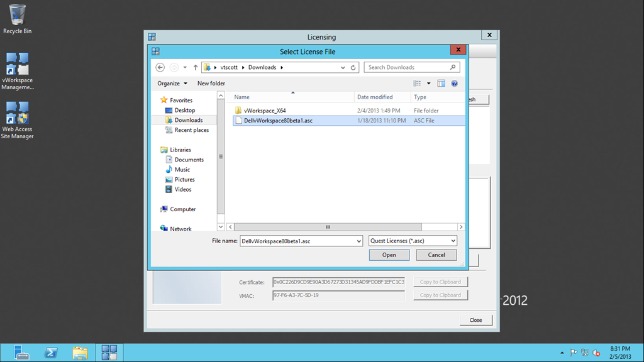Image resolution: width=644 pixels, height=362 pixels.
Task: Click the VMAC text field
Action: pyautogui.click(x=338, y=295)
